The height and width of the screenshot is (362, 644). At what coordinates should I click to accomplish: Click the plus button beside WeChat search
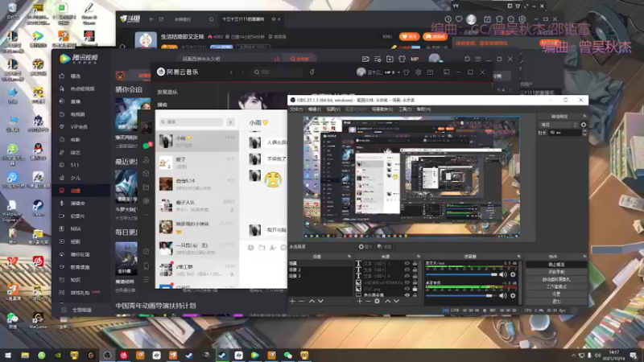point(230,122)
